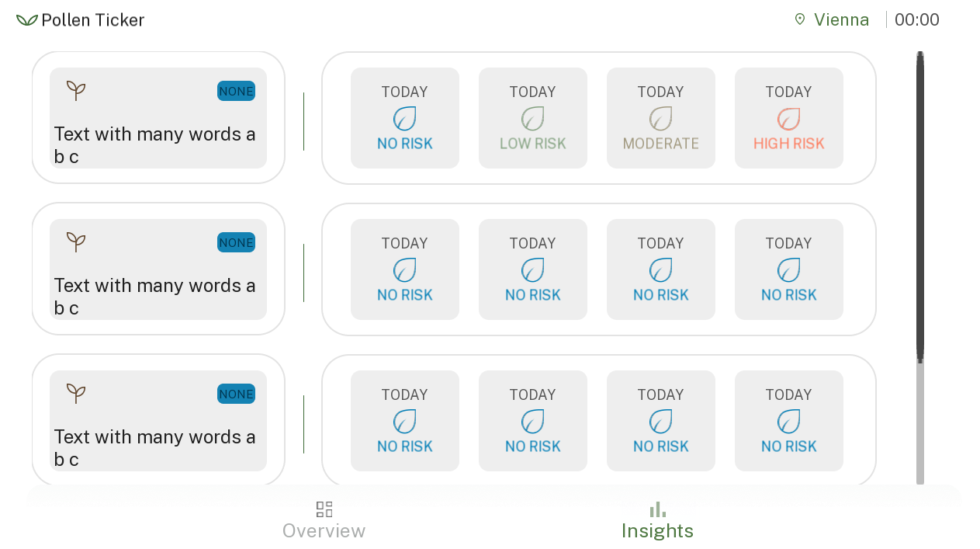
Task: Click the NONE badge in the first card
Action: [236, 91]
